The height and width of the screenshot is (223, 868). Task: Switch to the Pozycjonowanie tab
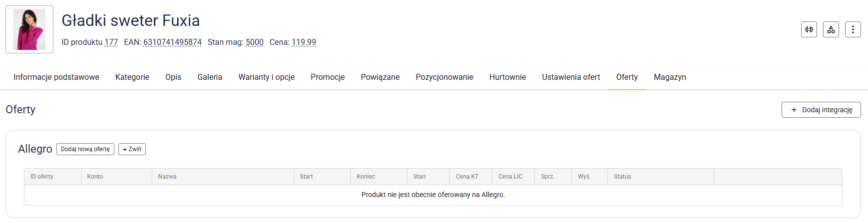pos(444,77)
